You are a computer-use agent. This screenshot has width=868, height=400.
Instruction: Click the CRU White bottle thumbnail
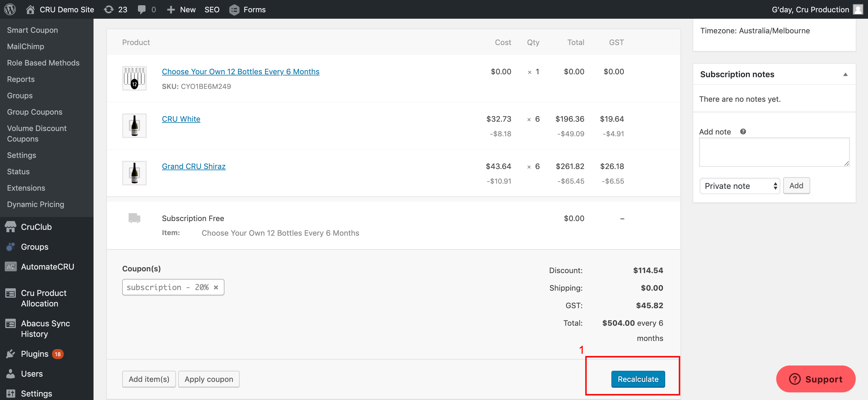(x=134, y=126)
